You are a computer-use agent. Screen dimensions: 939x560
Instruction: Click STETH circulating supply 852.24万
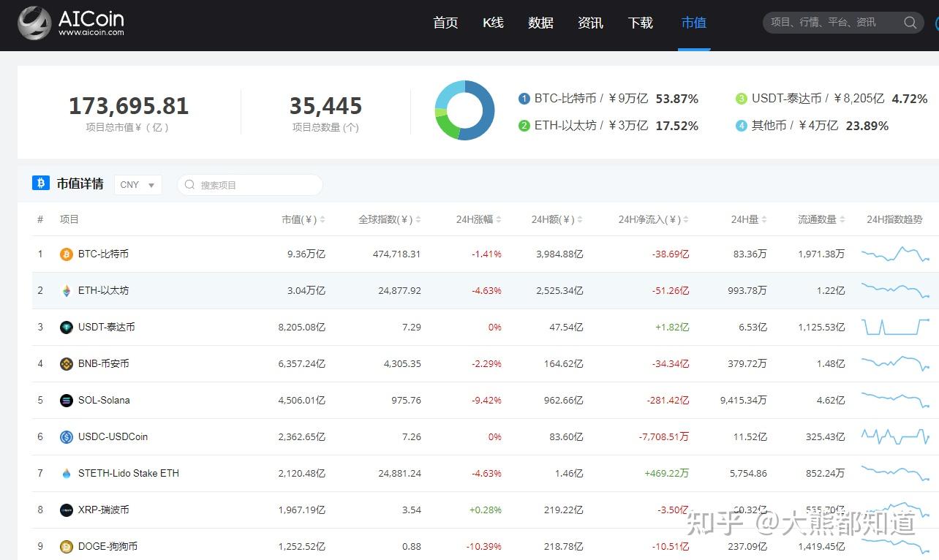click(x=825, y=474)
